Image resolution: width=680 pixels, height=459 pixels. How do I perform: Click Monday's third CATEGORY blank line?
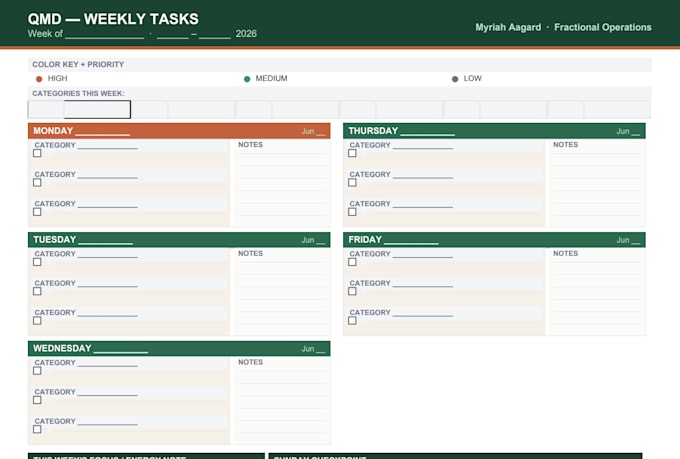108,204
